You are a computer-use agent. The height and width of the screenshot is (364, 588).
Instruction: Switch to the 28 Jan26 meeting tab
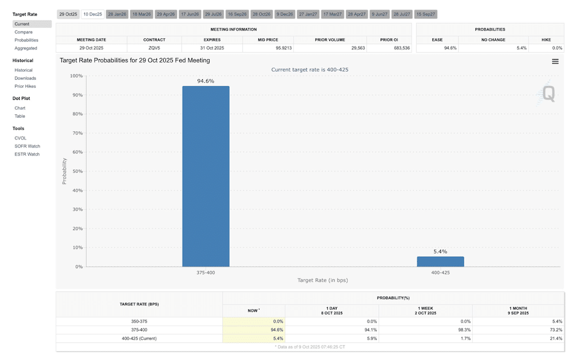117,14
